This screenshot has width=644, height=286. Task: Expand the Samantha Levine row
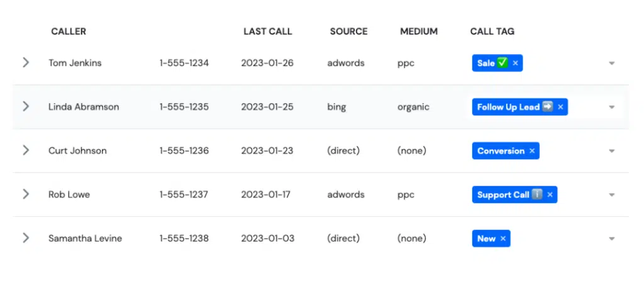click(x=26, y=238)
